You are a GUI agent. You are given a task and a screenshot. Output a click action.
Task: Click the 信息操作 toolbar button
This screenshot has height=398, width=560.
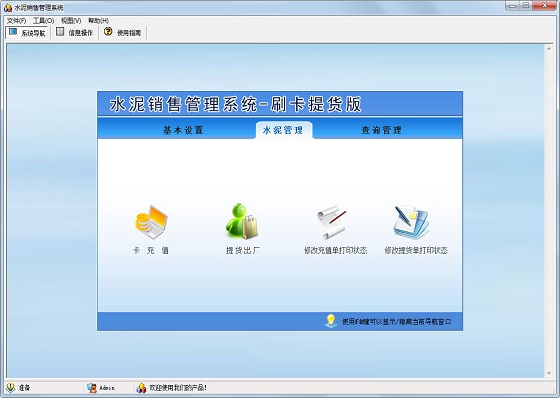click(75, 33)
